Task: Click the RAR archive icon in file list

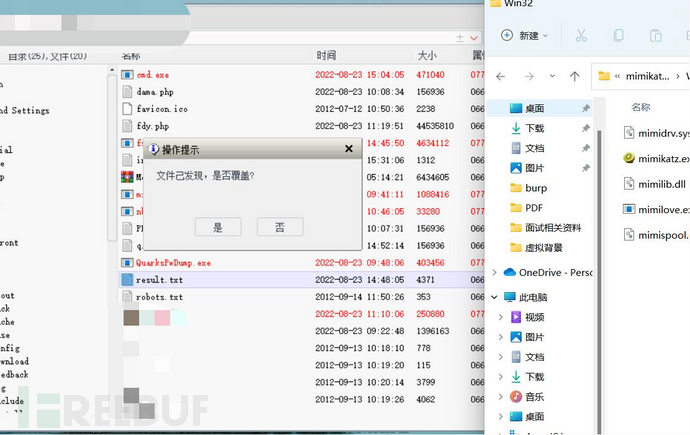Action: [127, 177]
